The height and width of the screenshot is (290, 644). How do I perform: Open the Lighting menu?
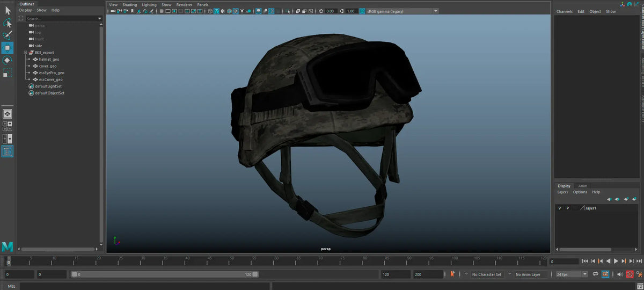click(149, 4)
